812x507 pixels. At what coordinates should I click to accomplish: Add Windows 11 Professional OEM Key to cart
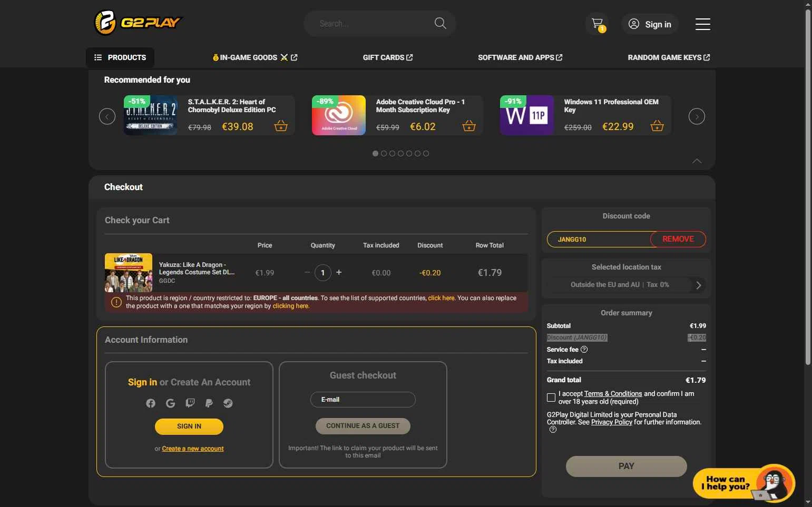click(x=657, y=126)
